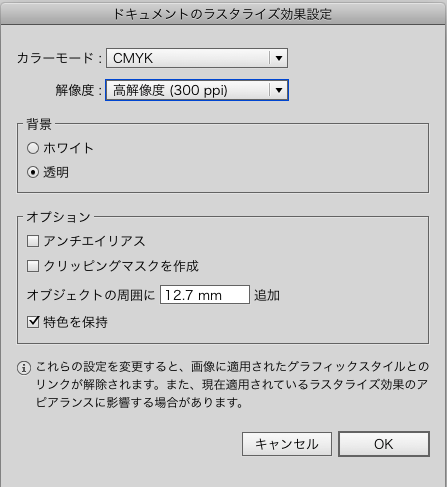Screen dimensions: 447x487
Task: Click the info icon beside the warning text
Action: click(24, 368)
